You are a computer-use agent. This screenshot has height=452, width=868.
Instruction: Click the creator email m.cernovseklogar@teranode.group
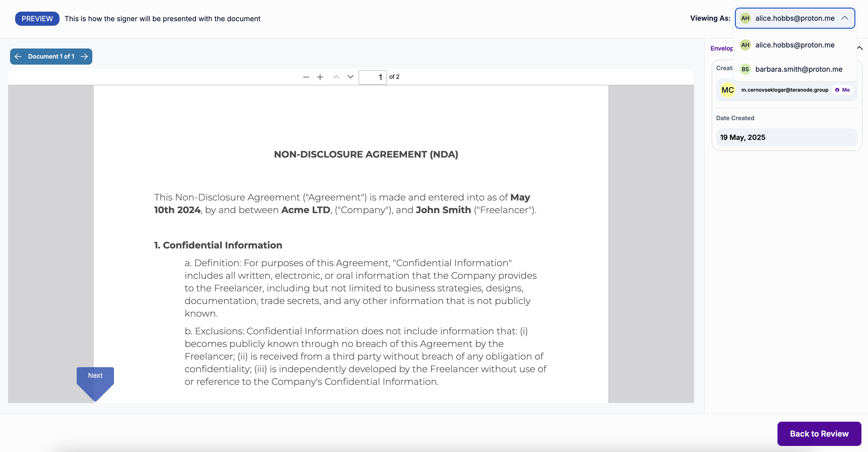point(785,90)
